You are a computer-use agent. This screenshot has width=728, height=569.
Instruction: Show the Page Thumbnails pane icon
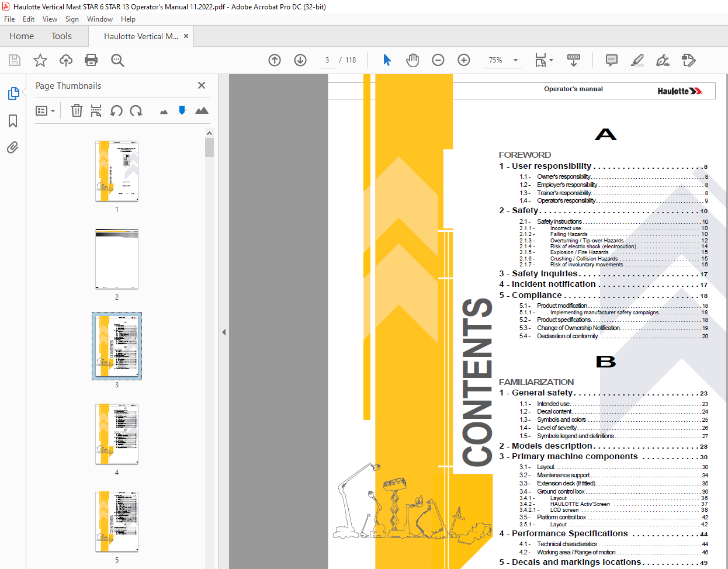point(13,93)
